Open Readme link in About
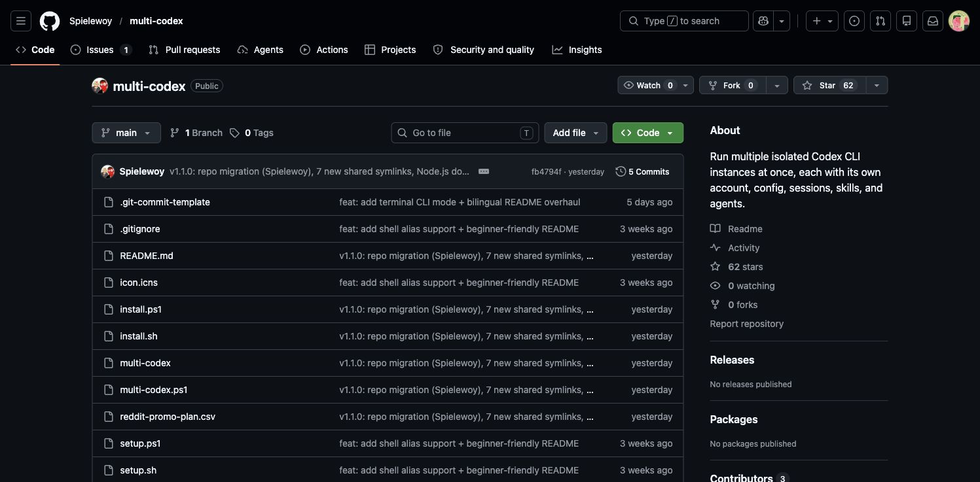Image resolution: width=980 pixels, height=482 pixels. coord(736,229)
